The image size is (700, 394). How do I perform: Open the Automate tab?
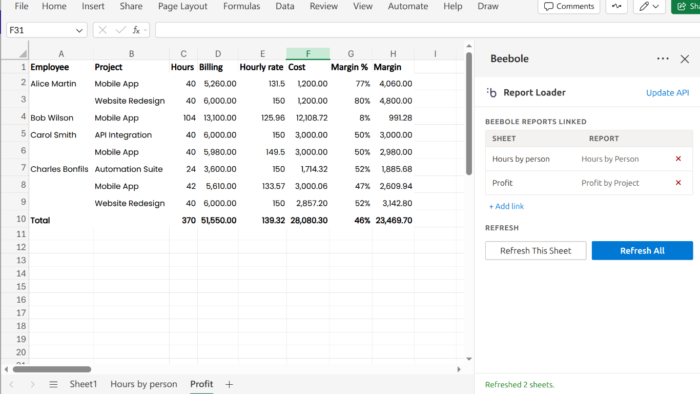[x=408, y=6]
